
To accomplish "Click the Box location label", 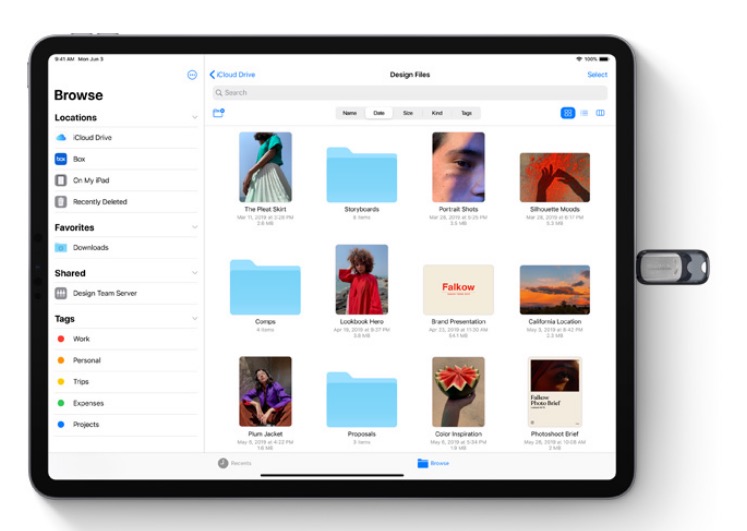I will (x=79, y=159).
